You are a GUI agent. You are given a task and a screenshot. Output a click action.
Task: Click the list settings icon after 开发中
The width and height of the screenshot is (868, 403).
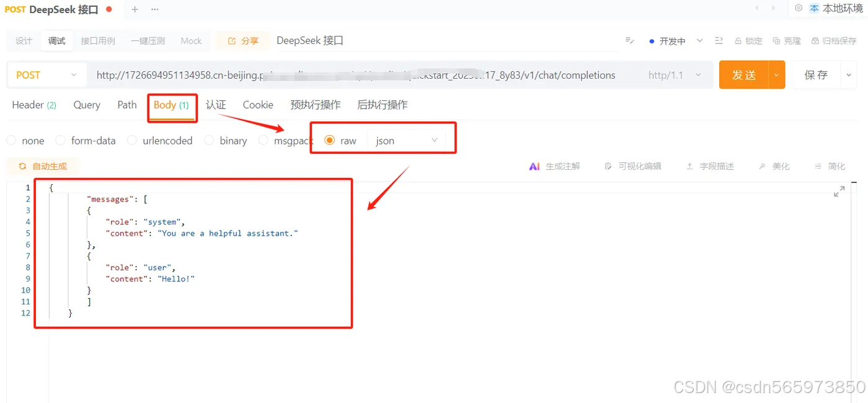pyautogui.click(x=719, y=41)
